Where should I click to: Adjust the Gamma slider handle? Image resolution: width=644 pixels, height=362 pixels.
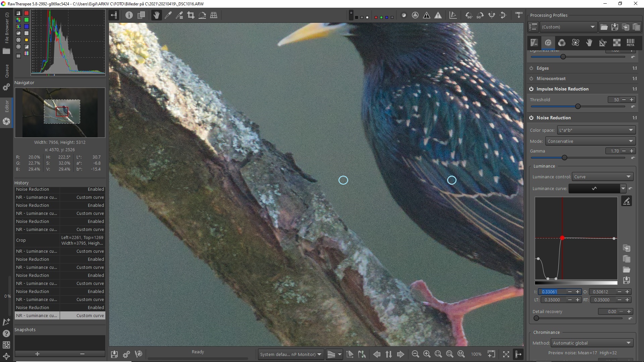coord(565,158)
